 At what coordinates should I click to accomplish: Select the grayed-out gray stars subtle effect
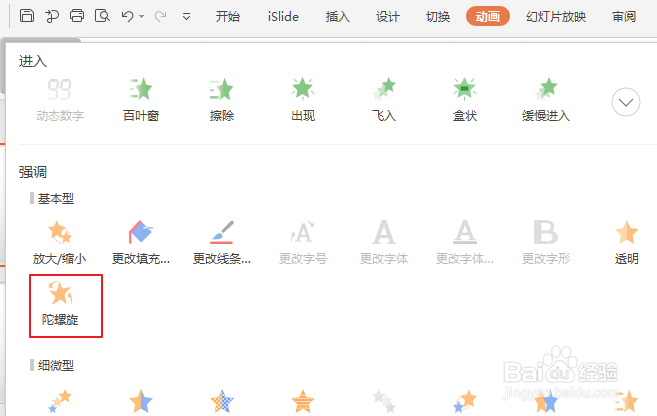pos(384,401)
